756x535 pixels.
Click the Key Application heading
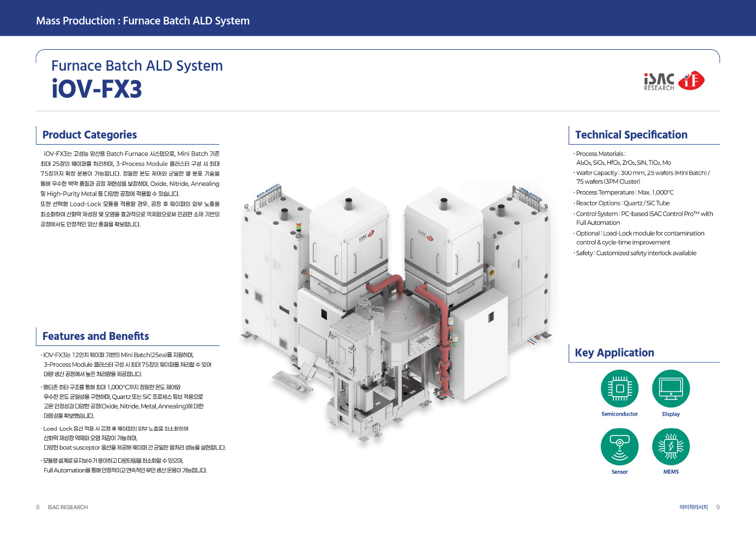tap(615, 353)
